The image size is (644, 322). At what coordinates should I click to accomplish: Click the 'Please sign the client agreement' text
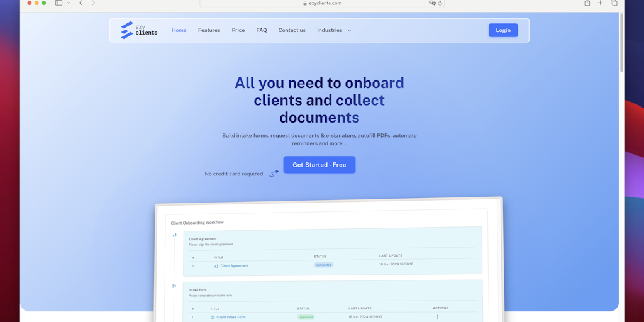(211, 245)
